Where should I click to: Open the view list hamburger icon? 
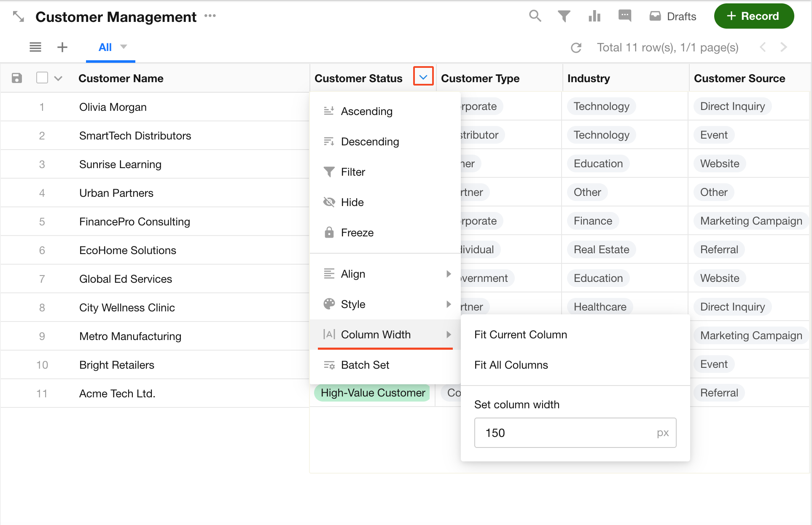coord(35,47)
